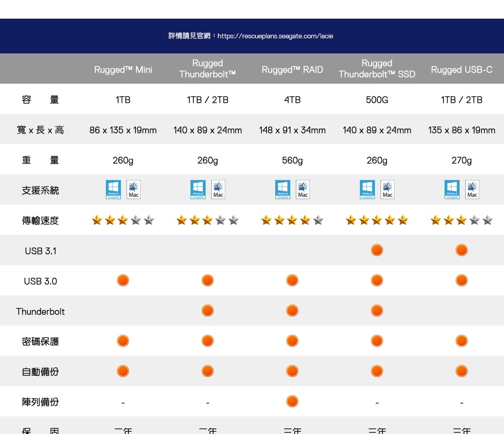Click the Mac icon under Rugged RAID

click(303, 190)
